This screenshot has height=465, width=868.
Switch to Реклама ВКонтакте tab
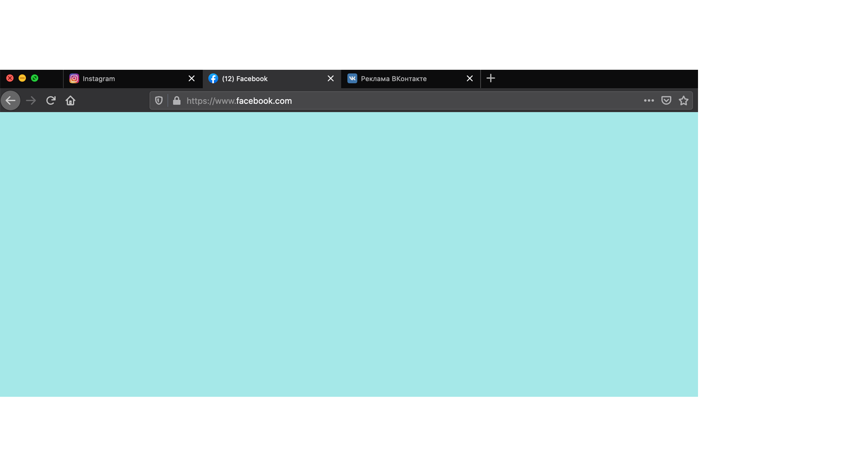click(411, 79)
